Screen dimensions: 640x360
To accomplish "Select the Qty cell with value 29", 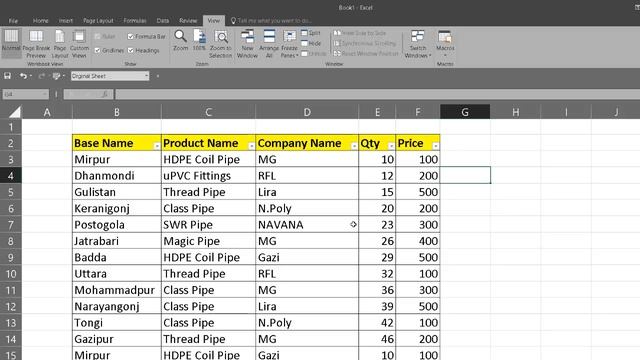I will click(377, 257).
